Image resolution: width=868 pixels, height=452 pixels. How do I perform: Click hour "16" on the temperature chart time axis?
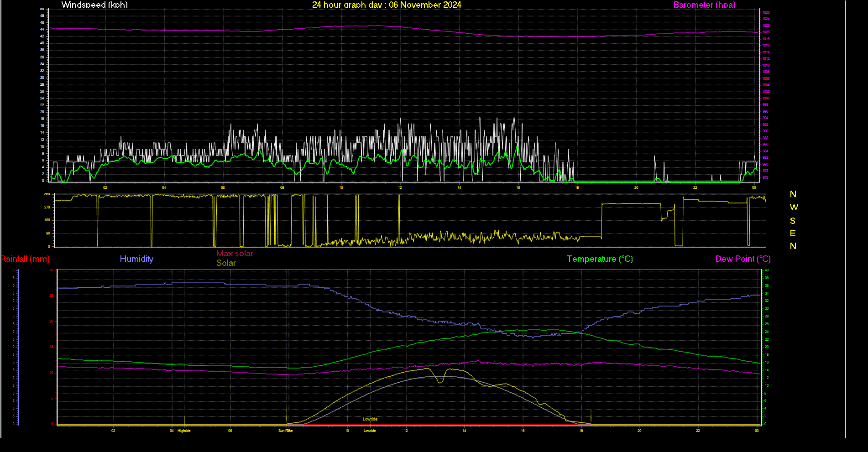[x=523, y=431]
